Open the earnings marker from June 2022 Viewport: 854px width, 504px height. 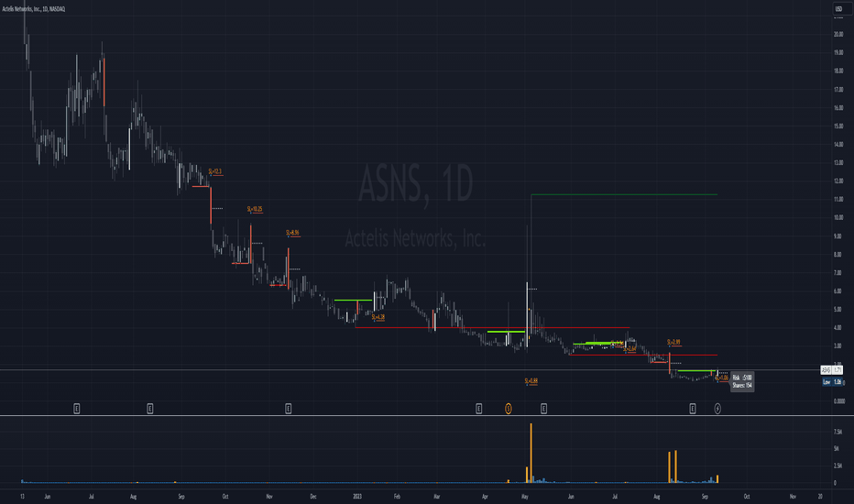coord(77,408)
